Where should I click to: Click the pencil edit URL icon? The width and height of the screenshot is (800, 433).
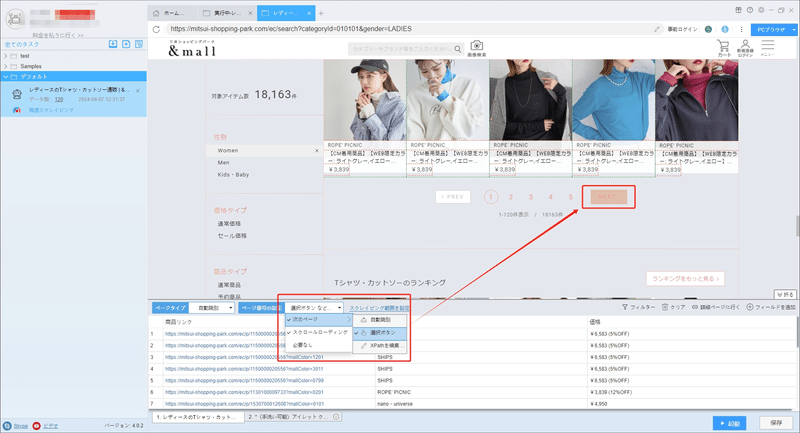coord(657,29)
